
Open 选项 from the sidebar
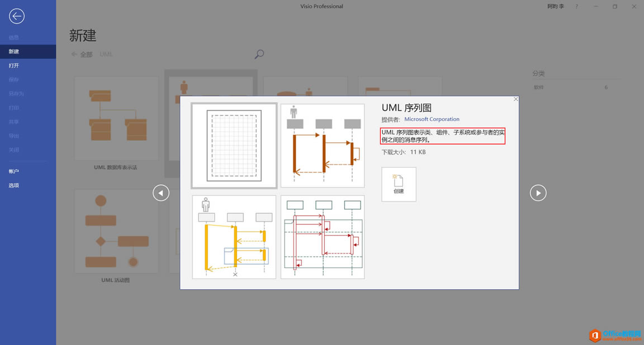(x=13, y=185)
